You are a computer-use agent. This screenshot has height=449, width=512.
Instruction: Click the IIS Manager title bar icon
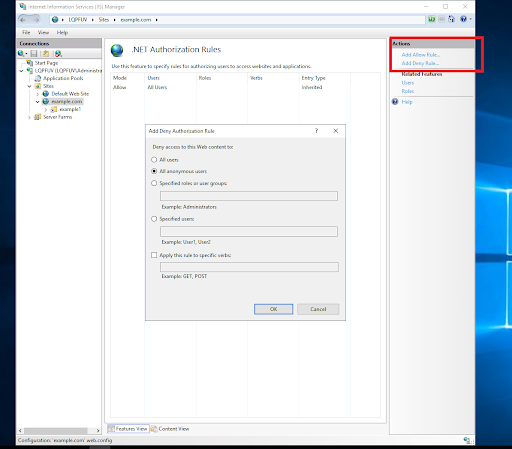tap(23, 7)
